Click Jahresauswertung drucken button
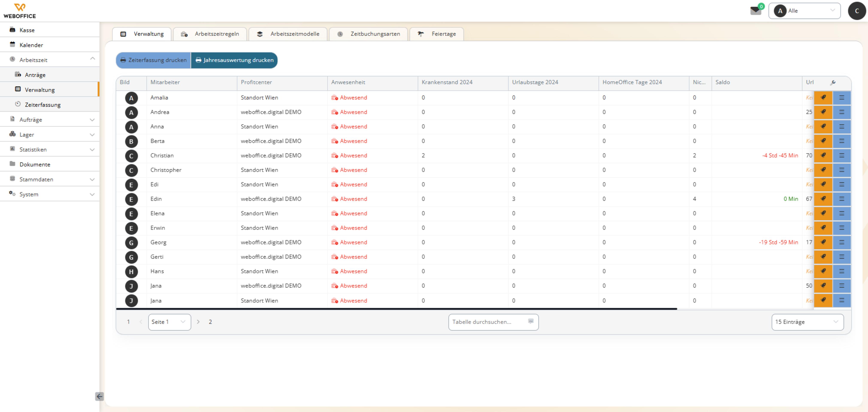Screen dimensions: 868x412 (234, 60)
